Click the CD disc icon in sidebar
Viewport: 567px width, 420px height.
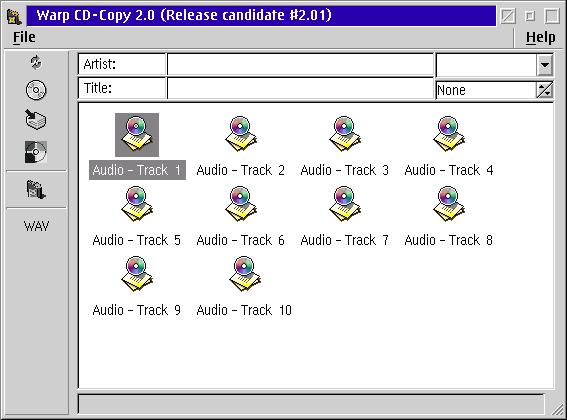[36, 90]
